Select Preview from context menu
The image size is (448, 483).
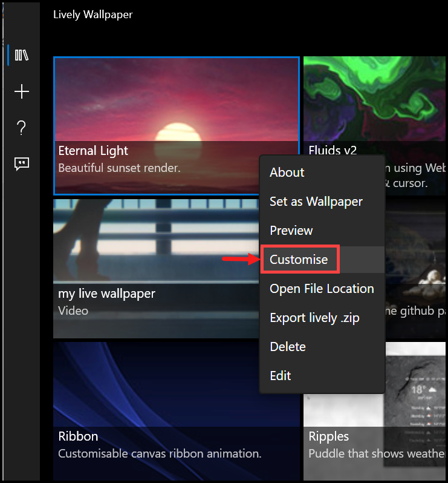(322, 231)
